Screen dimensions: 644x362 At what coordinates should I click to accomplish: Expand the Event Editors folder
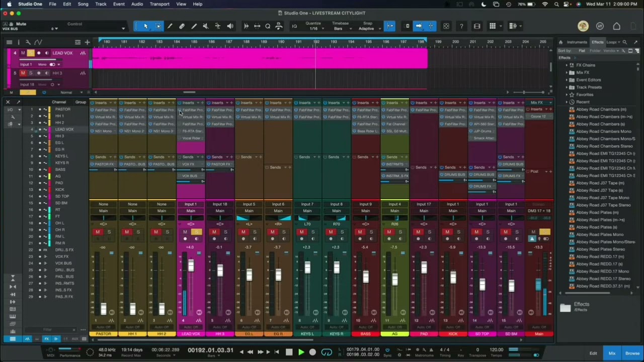pos(567,80)
